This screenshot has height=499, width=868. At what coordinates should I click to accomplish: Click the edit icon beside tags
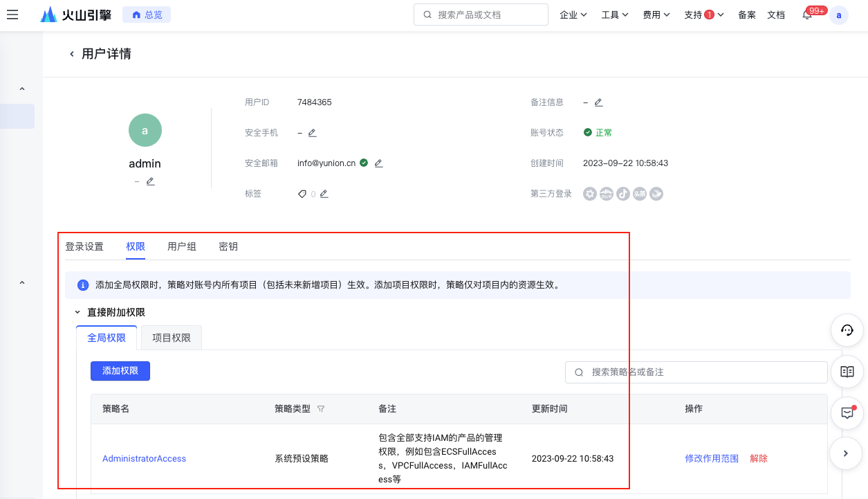tap(324, 194)
